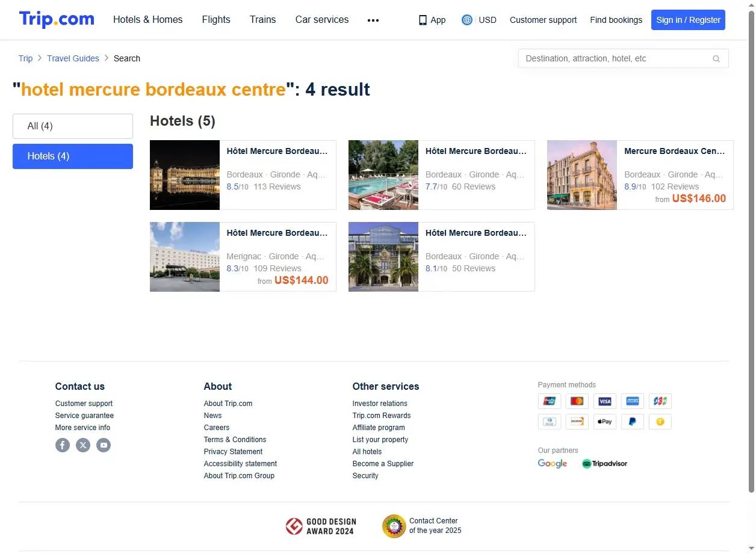Screen dimensions: 756x554
Task: Open the night-lit hotel thumbnail with 113 Reviews
Action: click(x=185, y=175)
